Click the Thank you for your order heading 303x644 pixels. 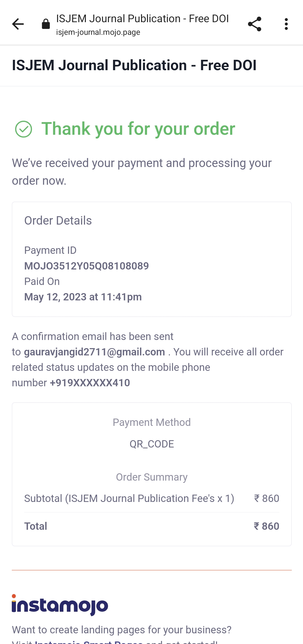pyautogui.click(x=138, y=129)
